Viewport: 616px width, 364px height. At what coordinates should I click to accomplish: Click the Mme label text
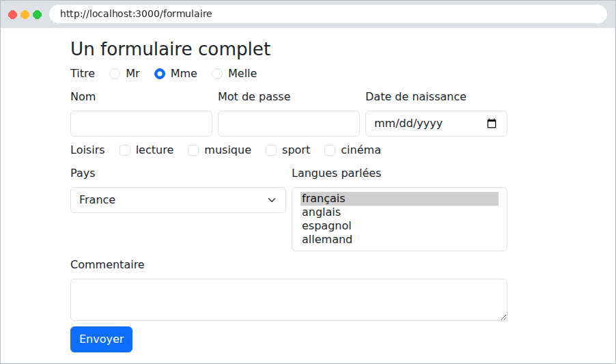184,74
